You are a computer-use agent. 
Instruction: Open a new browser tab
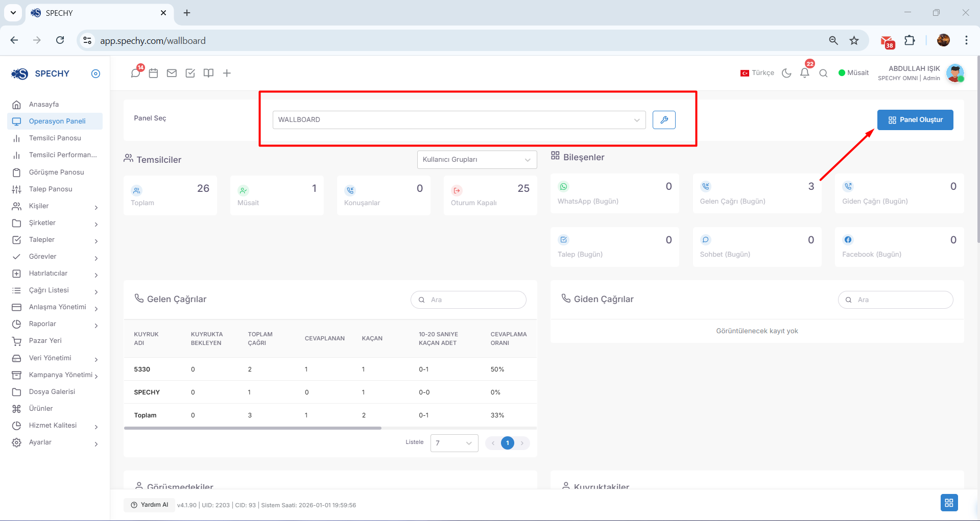pyautogui.click(x=187, y=13)
